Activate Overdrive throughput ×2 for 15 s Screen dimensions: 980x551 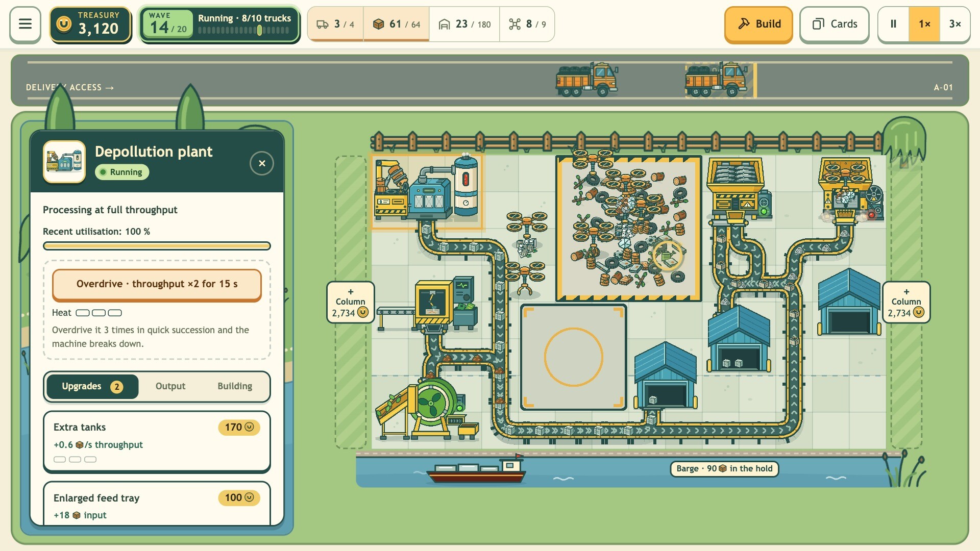pyautogui.click(x=157, y=284)
